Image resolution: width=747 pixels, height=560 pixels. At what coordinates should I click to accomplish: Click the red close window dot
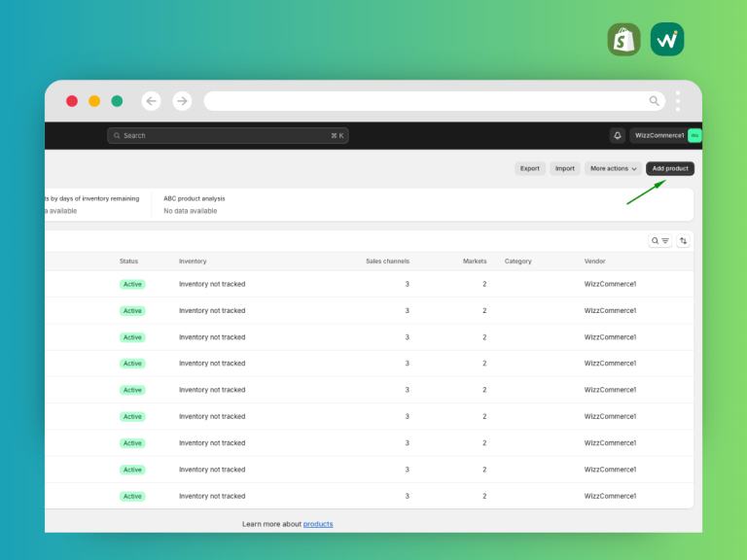[72, 101]
